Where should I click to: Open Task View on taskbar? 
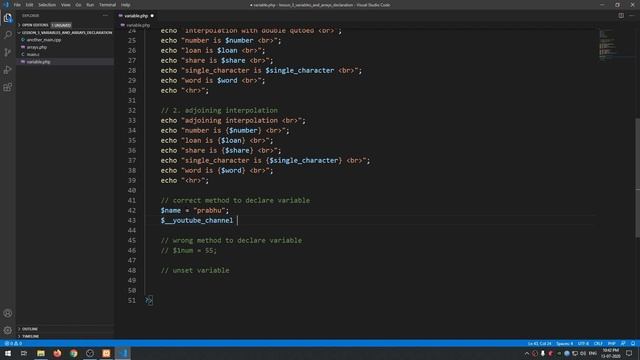click(x=24, y=353)
